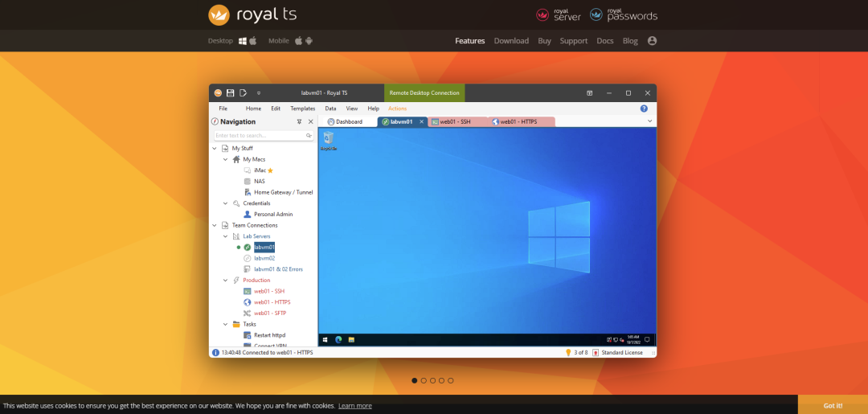The width and height of the screenshot is (868, 414).
Task: Click the search magnifier in Navigation box
Action: 309,136
